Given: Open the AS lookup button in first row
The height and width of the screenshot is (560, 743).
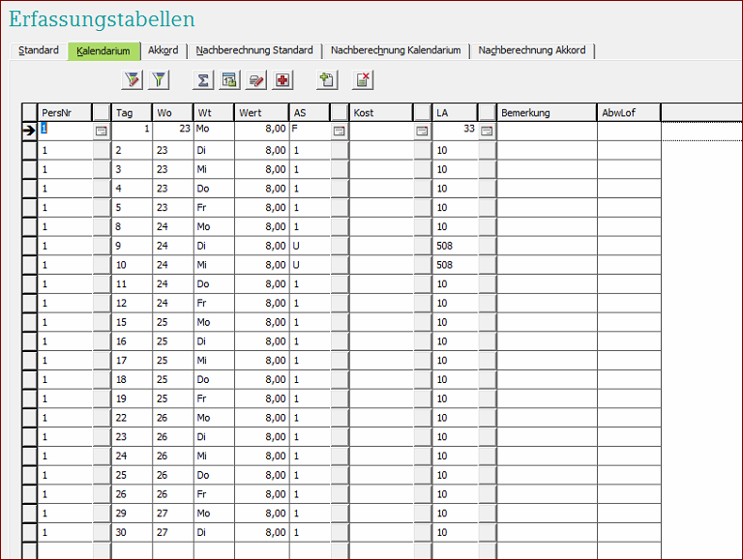Looking at the screenshot, I should point(339,131).
